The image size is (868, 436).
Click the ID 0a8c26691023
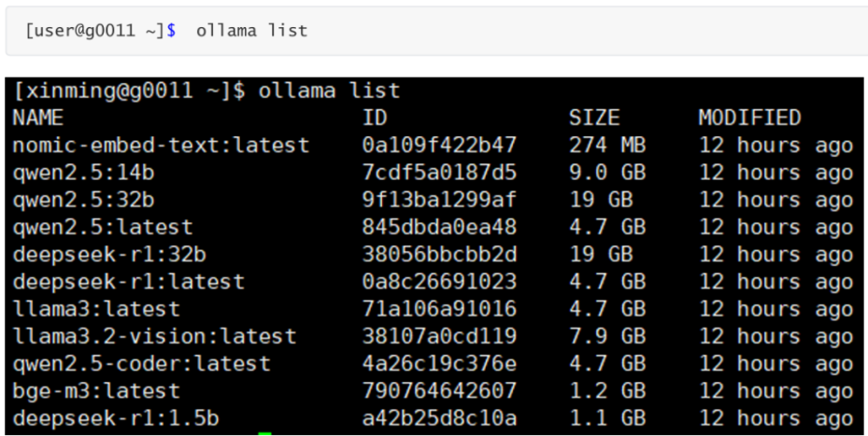[439, 282]
